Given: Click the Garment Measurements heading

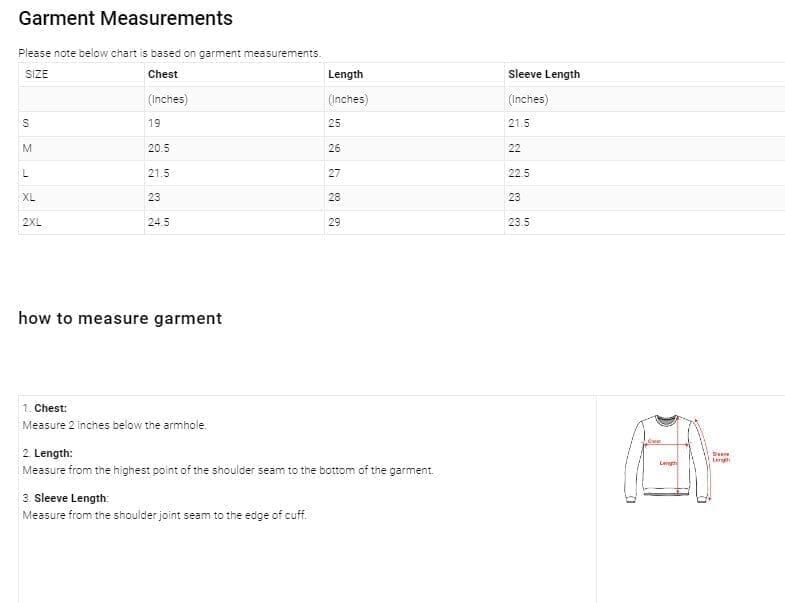Looking at the screenshot, I should tap(126, 18).
